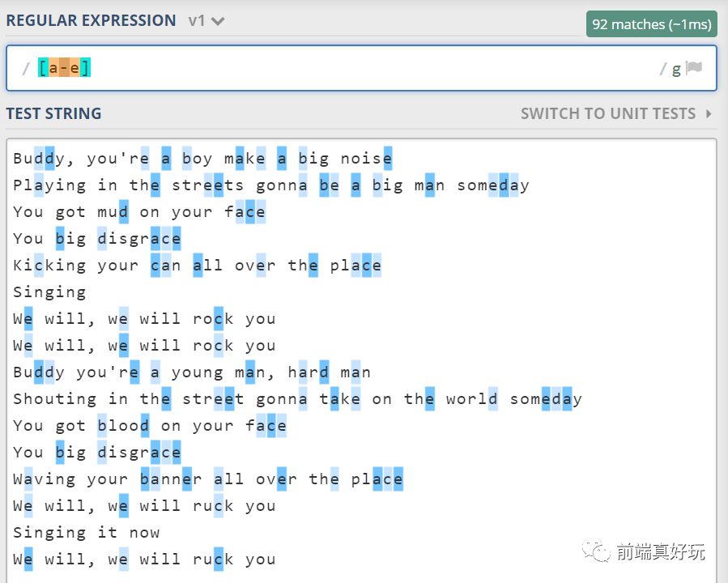
Task: Click the line 'You got mud on your face'
Action: [x=139, y=212]
